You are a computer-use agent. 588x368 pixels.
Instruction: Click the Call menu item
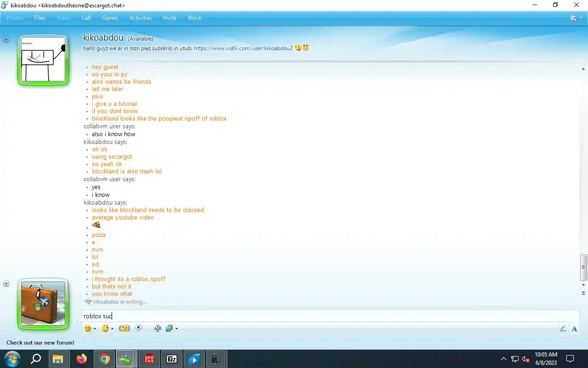click(86, 18)
